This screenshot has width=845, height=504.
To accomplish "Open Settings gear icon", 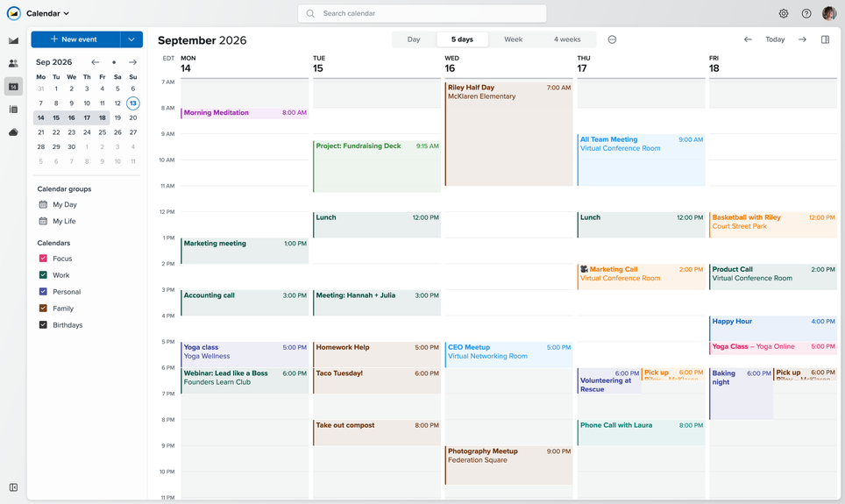I will pyautogui.click(x=784, y=13).
